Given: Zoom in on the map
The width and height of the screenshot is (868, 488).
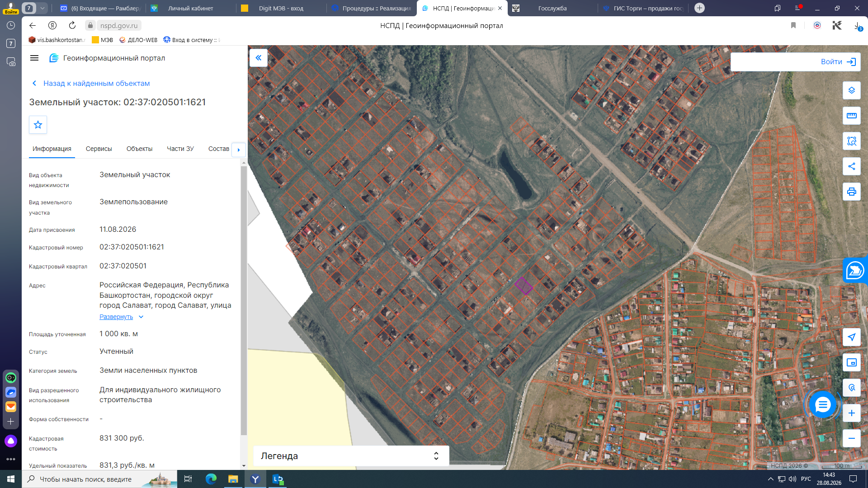Looking at the screenshot, I should click(x=851, y=413).
